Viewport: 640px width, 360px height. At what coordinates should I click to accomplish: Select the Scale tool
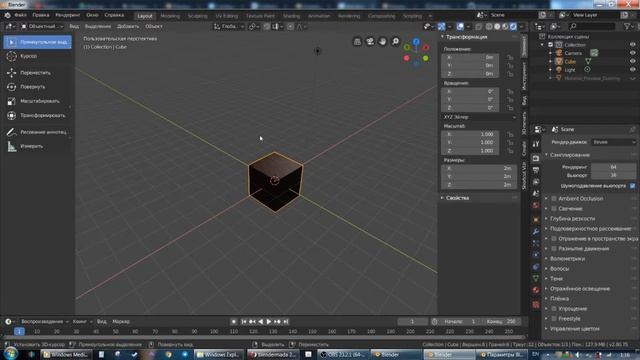[38, 101]
